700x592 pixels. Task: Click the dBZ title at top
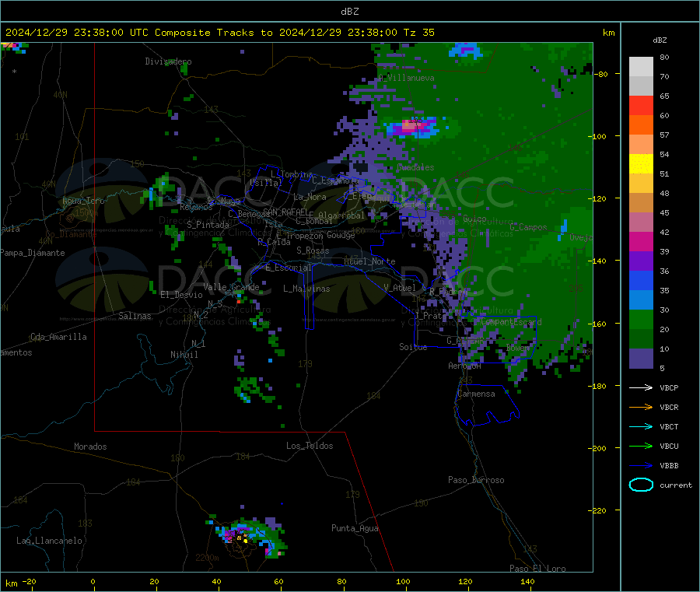pyautogui.click(x=349, y=11)
